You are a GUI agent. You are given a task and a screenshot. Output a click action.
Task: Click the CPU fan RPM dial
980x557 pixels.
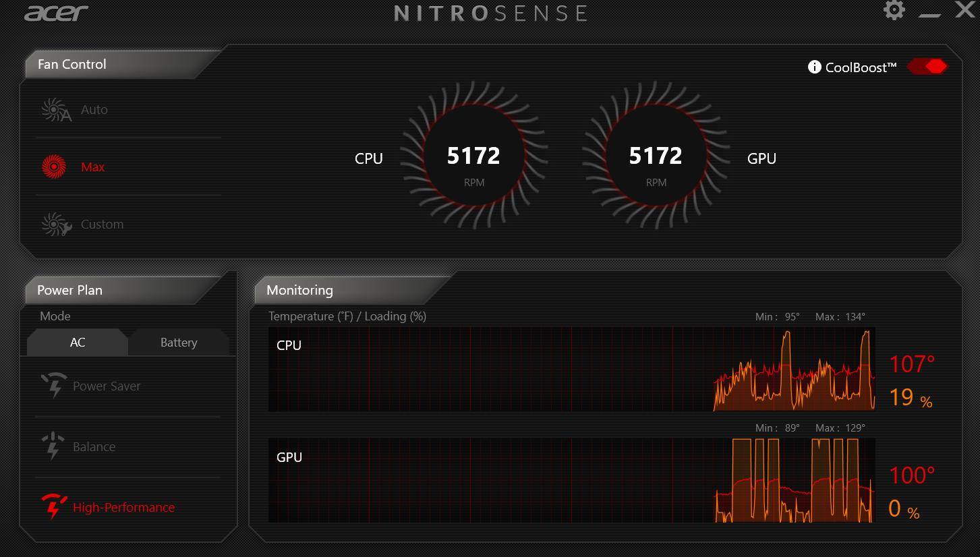coord(473,156)
